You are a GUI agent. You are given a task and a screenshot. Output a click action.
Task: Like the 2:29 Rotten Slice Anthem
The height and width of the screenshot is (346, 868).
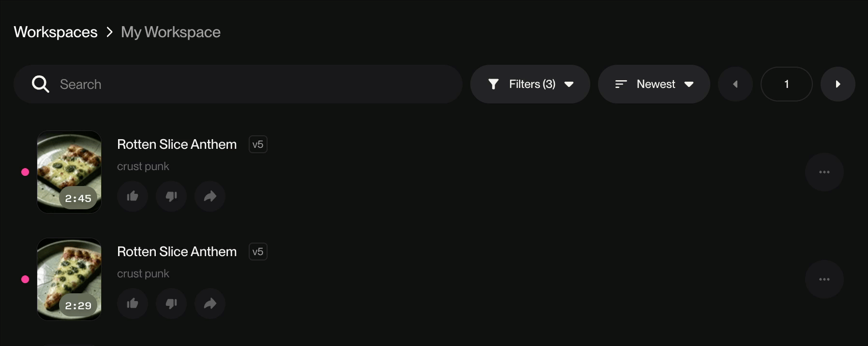(133, 303)
